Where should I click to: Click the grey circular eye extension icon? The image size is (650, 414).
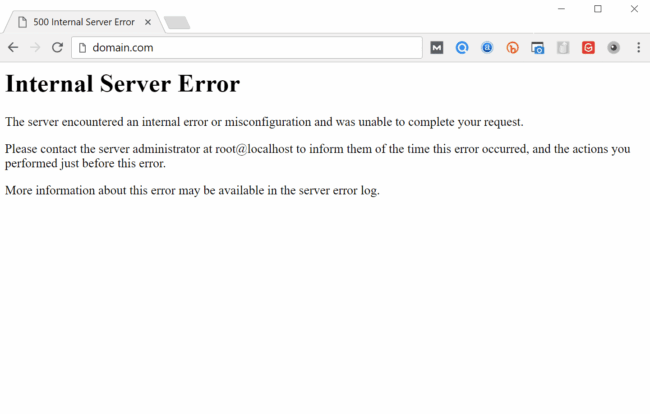click(613, 47)
